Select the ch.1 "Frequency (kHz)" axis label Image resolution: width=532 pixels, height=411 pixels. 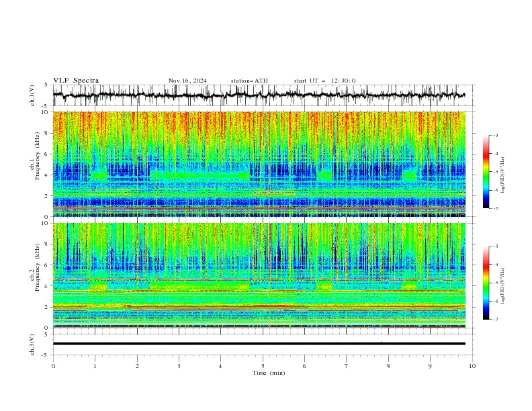[x=38, y=156]
